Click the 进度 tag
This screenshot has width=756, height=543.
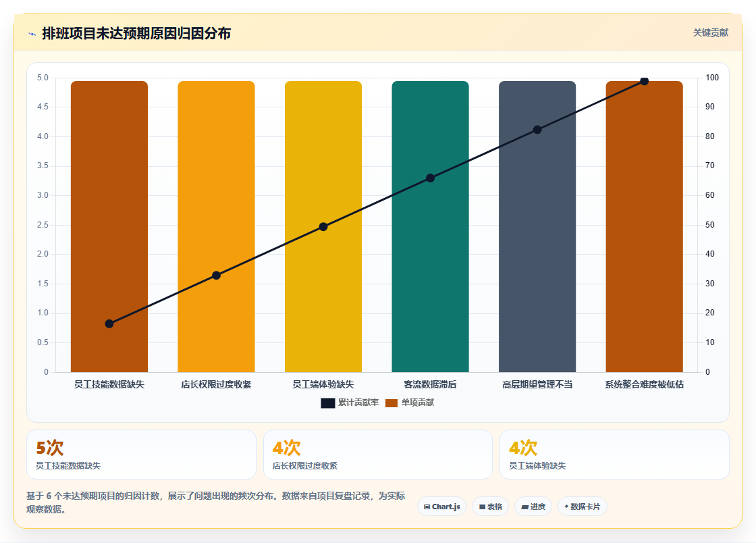(533, 507)
